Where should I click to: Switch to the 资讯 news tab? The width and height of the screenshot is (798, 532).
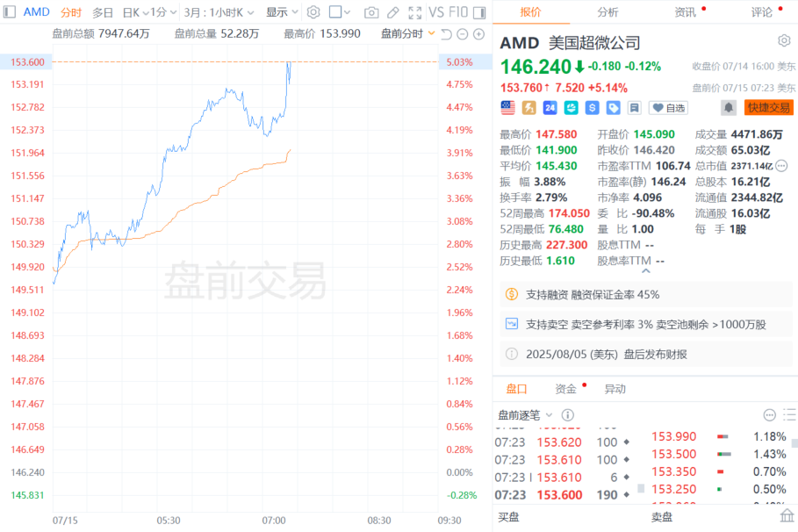(x=685, y=12)
